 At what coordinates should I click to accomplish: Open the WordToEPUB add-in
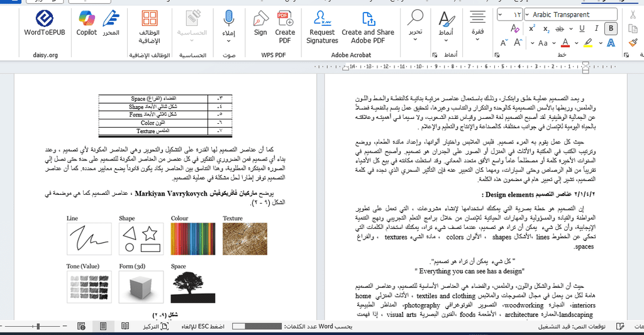[x=45, y=25]
